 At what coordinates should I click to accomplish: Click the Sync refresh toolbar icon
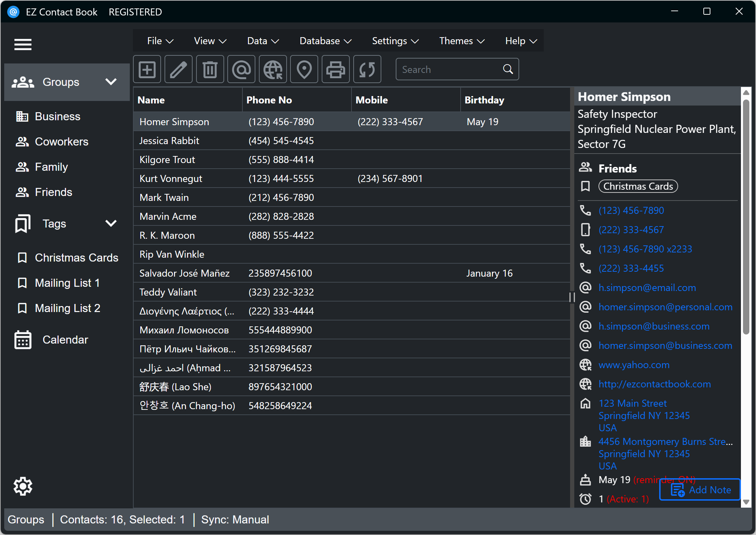pyautogui.click(x=367, y=69)
